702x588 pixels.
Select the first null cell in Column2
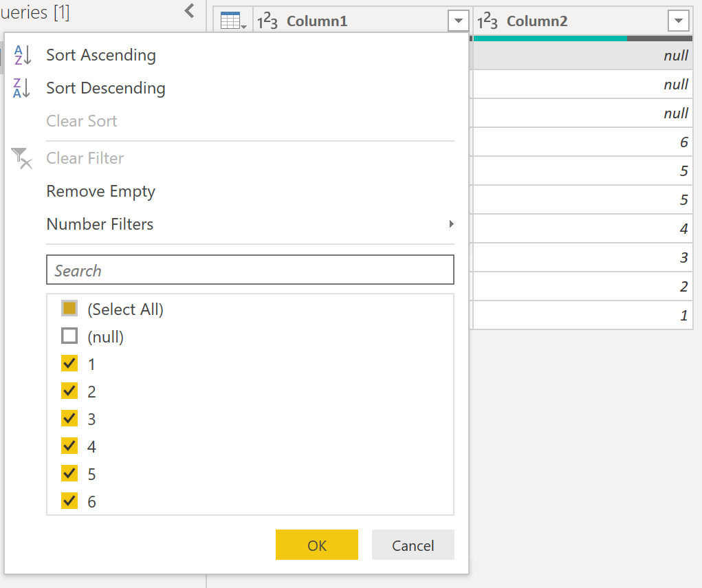coord(582,56)
